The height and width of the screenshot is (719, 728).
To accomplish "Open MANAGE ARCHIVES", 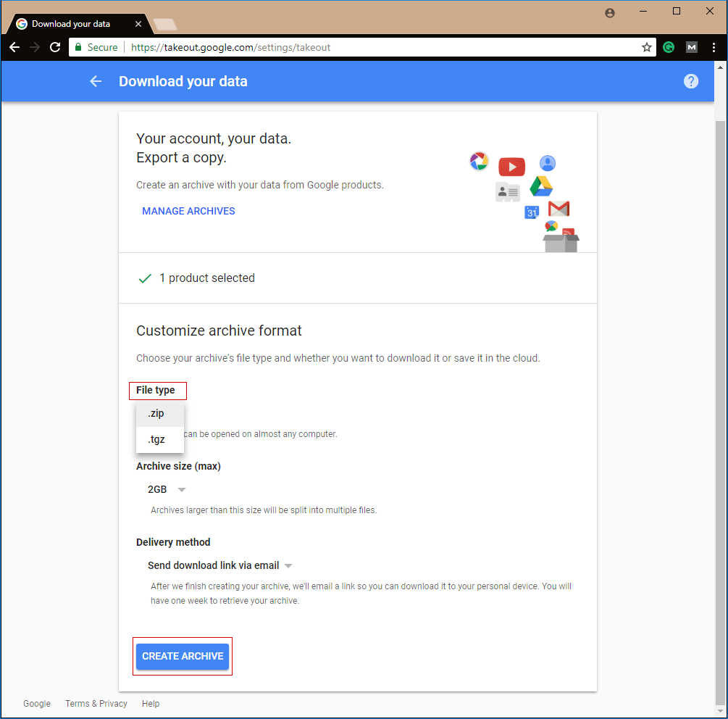I will click(188, 211).
